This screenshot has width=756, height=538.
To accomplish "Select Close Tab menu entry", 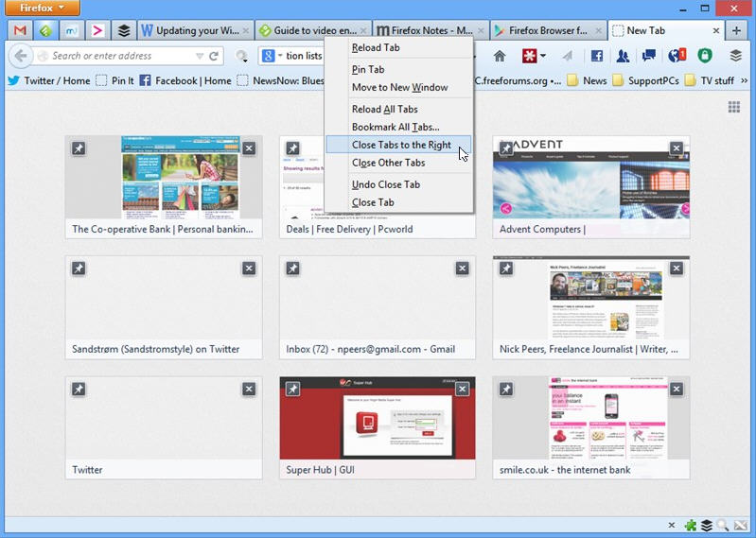I will tap(399, 202).
